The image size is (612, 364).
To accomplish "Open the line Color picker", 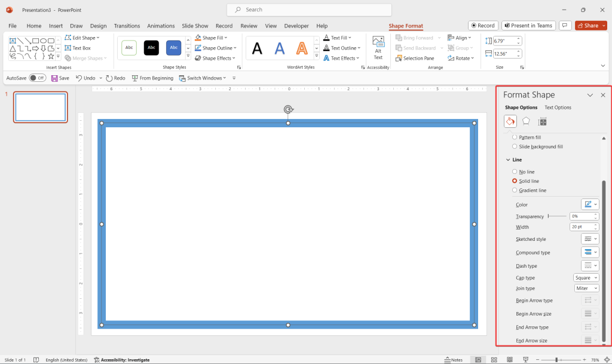I will point(589,204).
